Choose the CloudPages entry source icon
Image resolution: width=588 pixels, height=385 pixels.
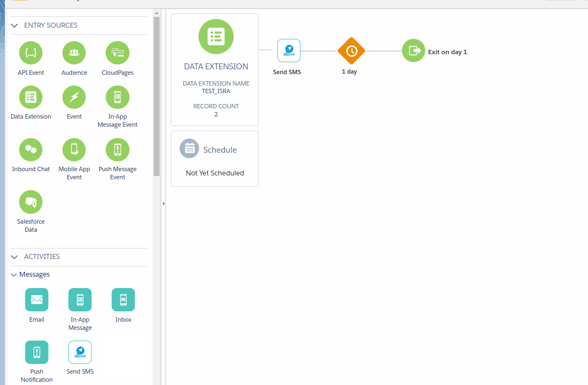[x=117, y=53]
